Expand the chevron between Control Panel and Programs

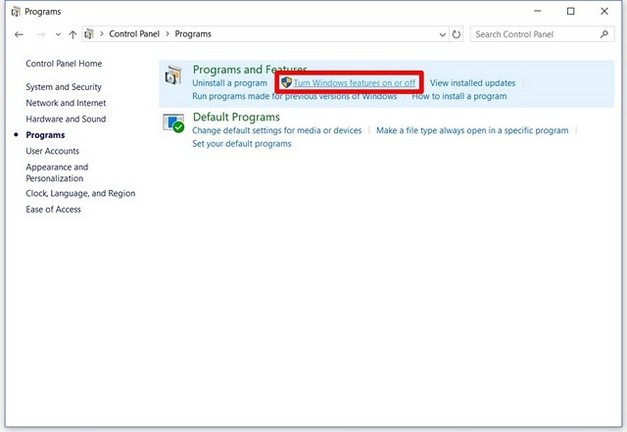click(x=167, y=34)
